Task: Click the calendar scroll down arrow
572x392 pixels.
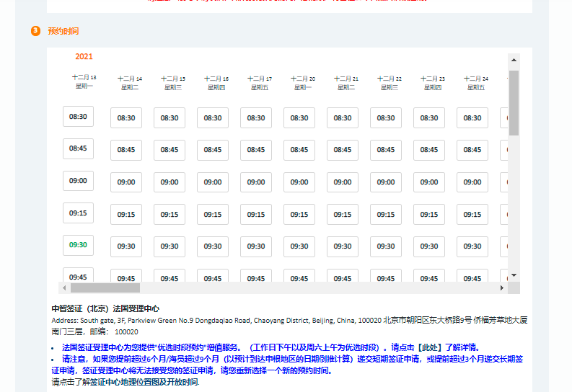Action: [514, 275]
